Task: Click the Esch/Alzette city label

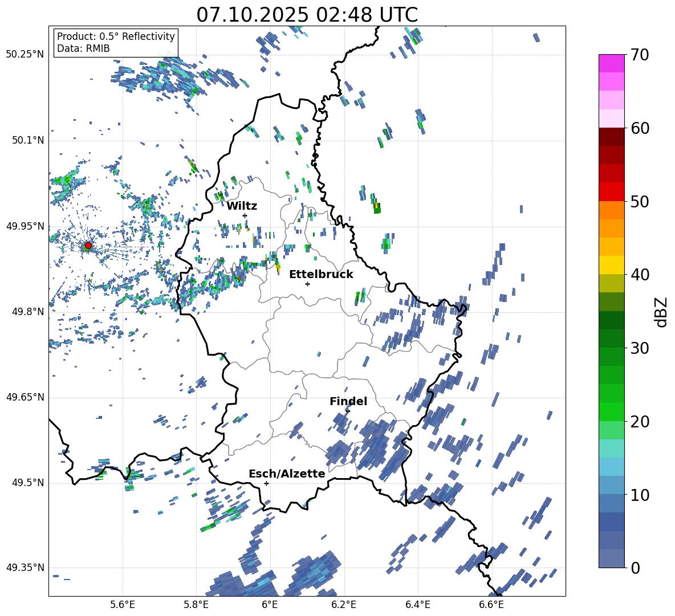Action: tap(287, 474)
